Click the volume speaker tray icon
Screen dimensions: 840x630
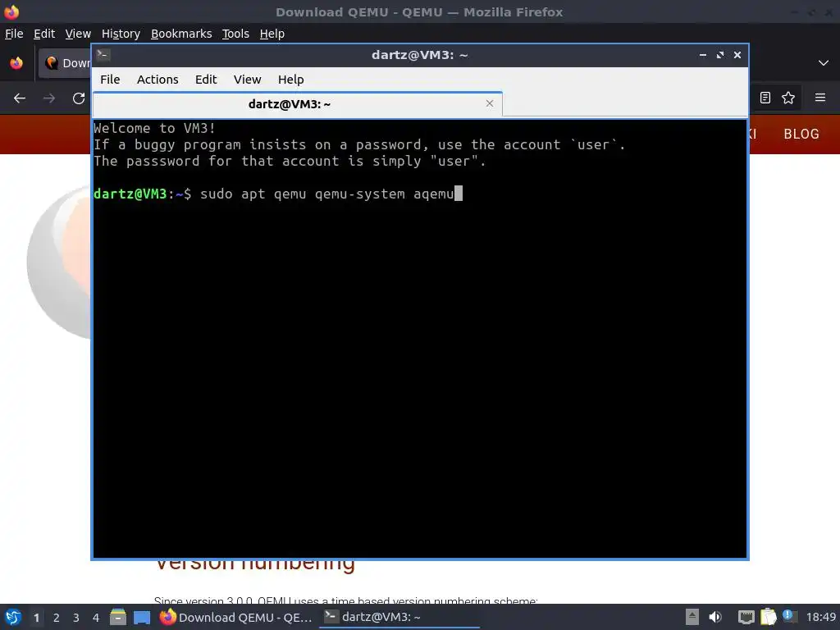[x=715, y=617]
